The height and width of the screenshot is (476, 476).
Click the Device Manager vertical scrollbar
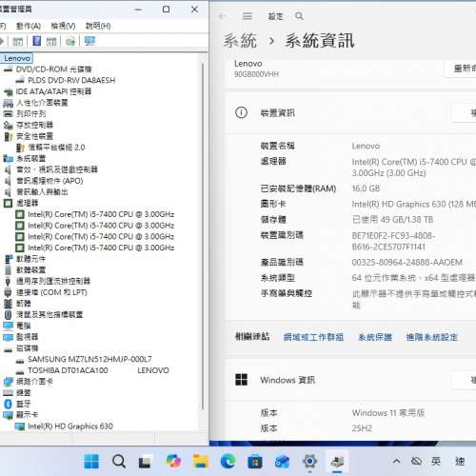tap(203, 236)
